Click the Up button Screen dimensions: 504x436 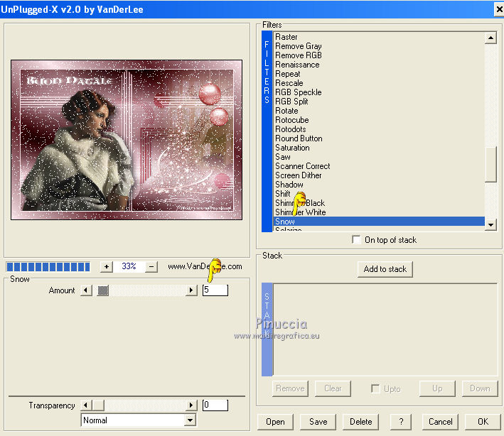click(437, 388)
